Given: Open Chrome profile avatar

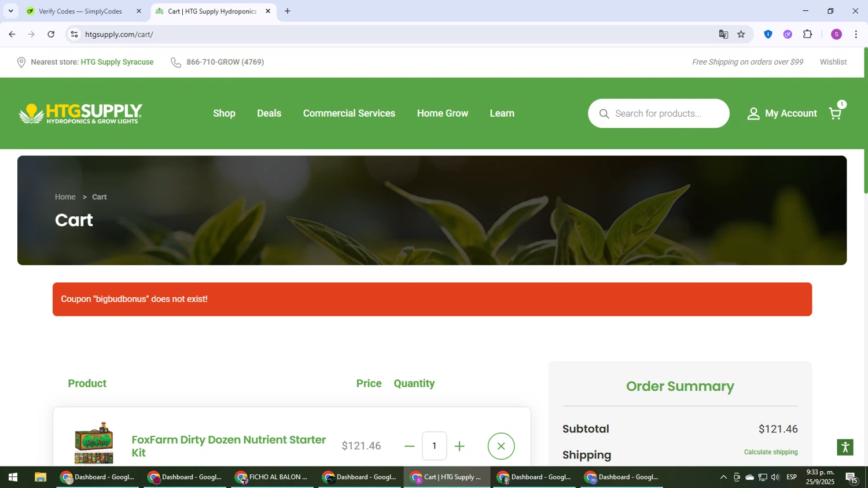Looking at the screenshot, I should click(836, 34).
